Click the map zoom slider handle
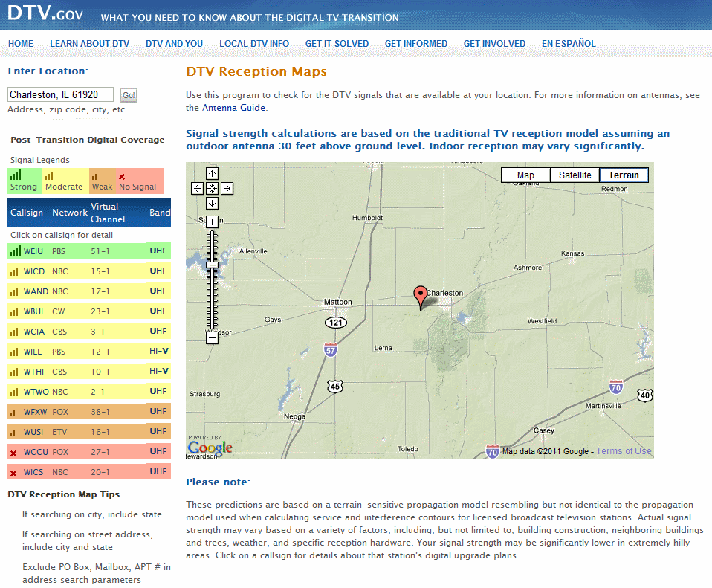 (212, 265)
